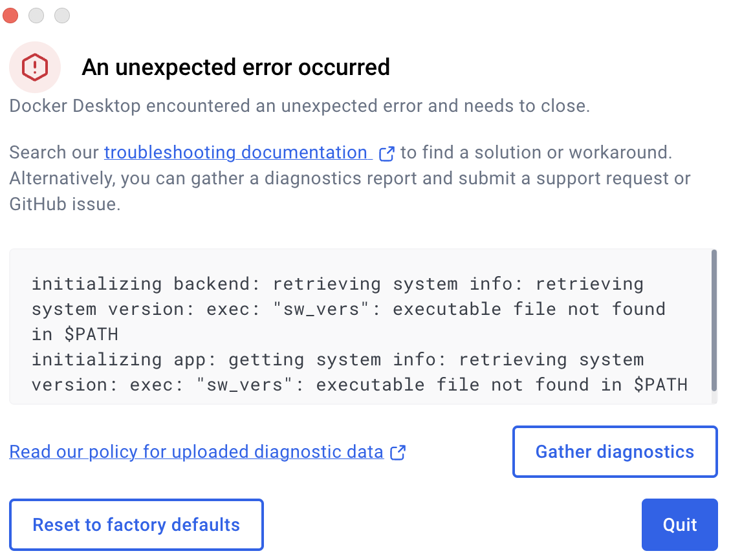
Task: Close the error window with red button
Action: click(x=10, y=16)
